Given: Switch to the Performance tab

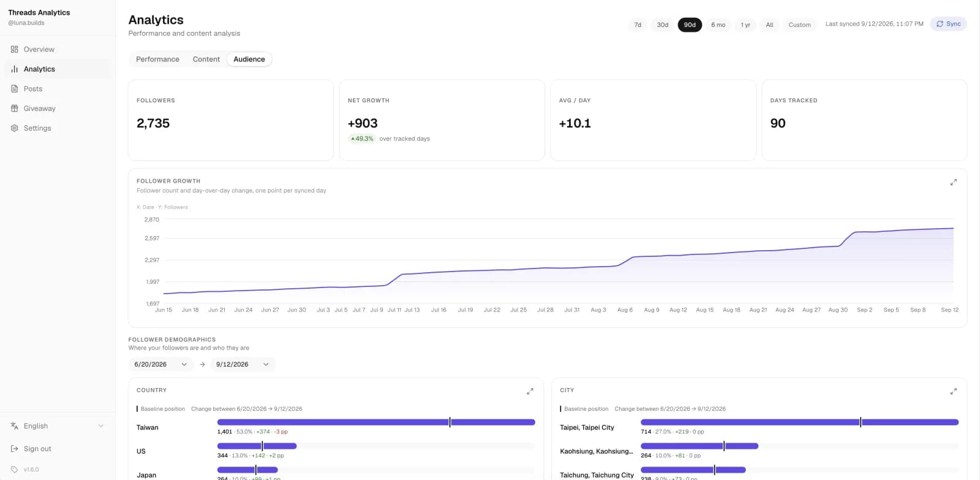Looking at the screenshot, I should 157,59.
